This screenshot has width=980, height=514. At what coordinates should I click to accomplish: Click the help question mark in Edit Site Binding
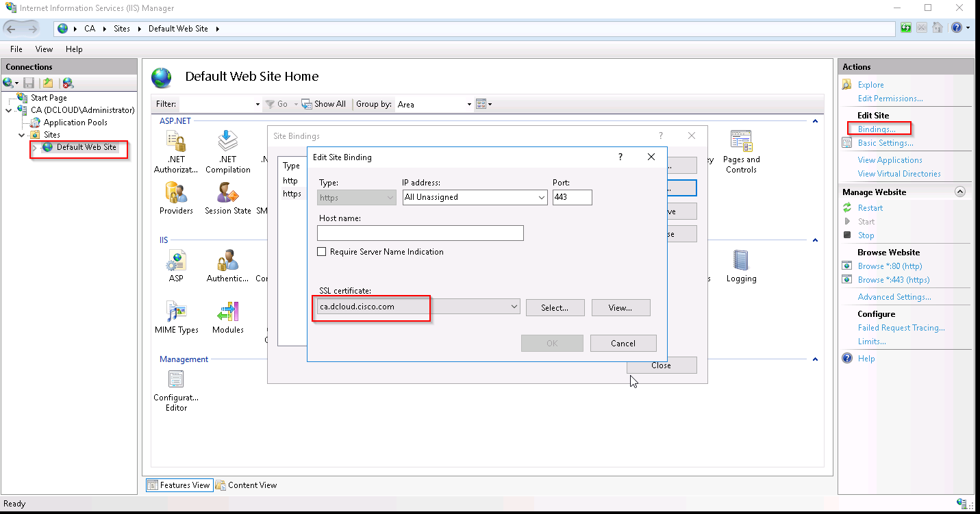[620, 157]
